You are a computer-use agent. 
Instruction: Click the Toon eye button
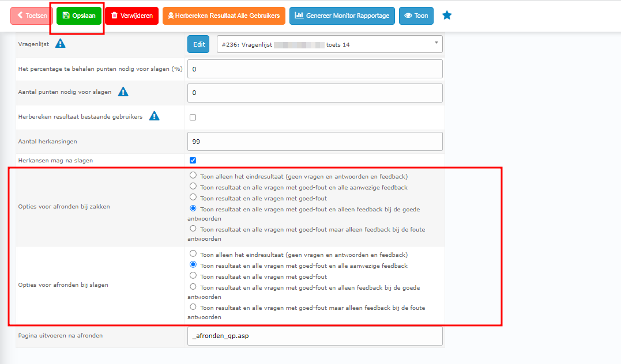[416, 16]
